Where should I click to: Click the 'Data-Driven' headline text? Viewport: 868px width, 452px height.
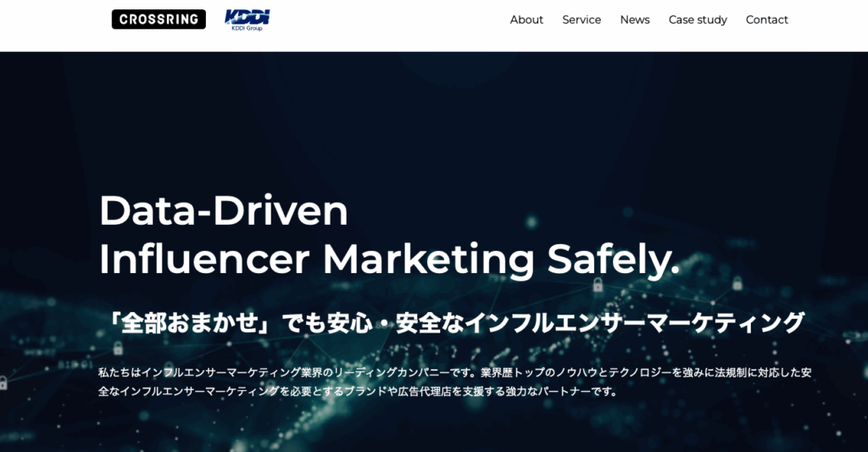[x=224, y=210]
